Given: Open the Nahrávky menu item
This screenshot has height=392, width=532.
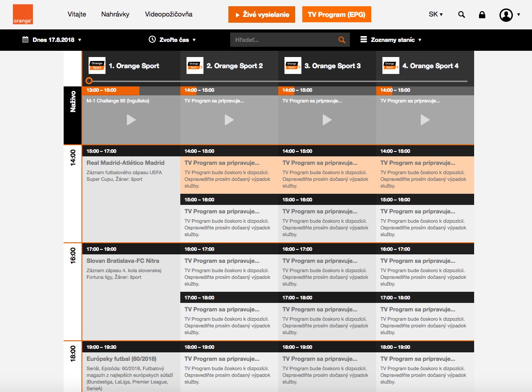Looking at the screenshot, I should (x=115, y=14).
